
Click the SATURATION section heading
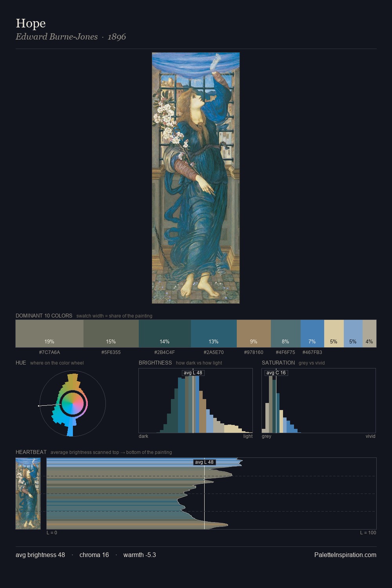[x=278, y=363]
